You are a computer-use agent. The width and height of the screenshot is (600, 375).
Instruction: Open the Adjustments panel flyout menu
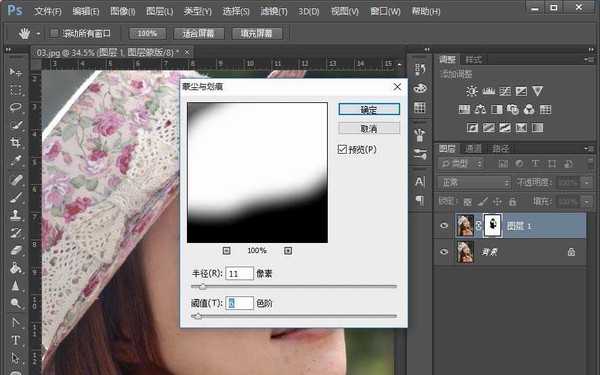pyautogui.click(x=589, y=60)
